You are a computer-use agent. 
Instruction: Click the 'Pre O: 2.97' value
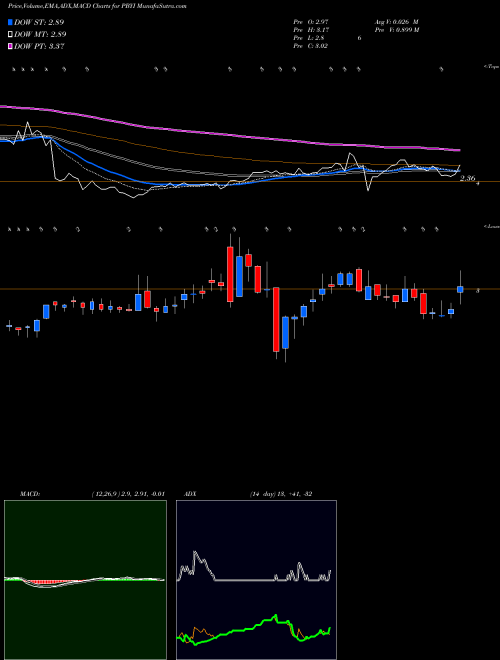[311, 22]
